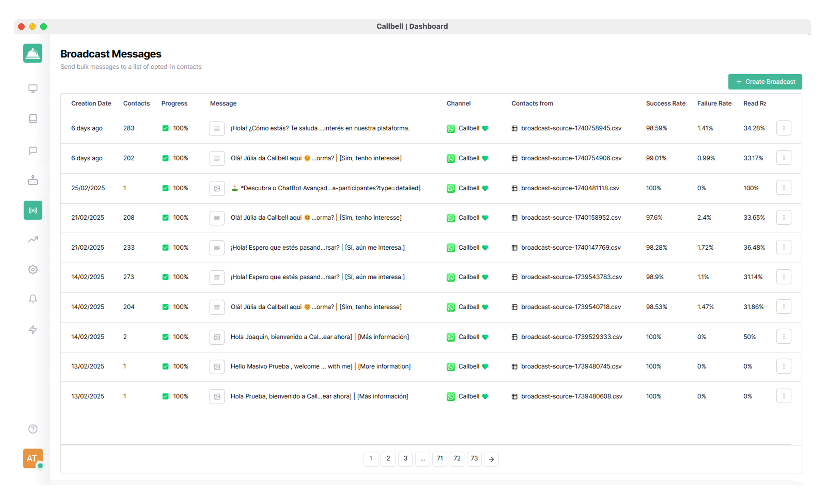Open the bot icon in sidebar

(33, 180)
